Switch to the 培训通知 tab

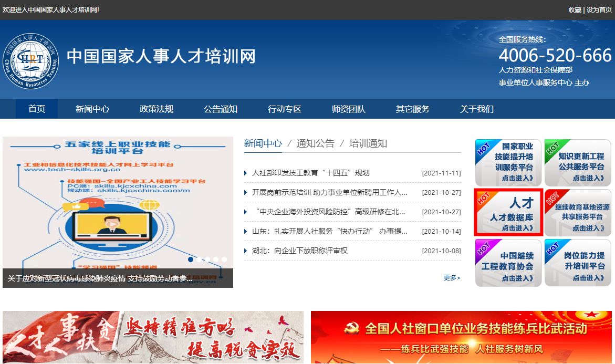pyautogui.click(x=368, y=143)
